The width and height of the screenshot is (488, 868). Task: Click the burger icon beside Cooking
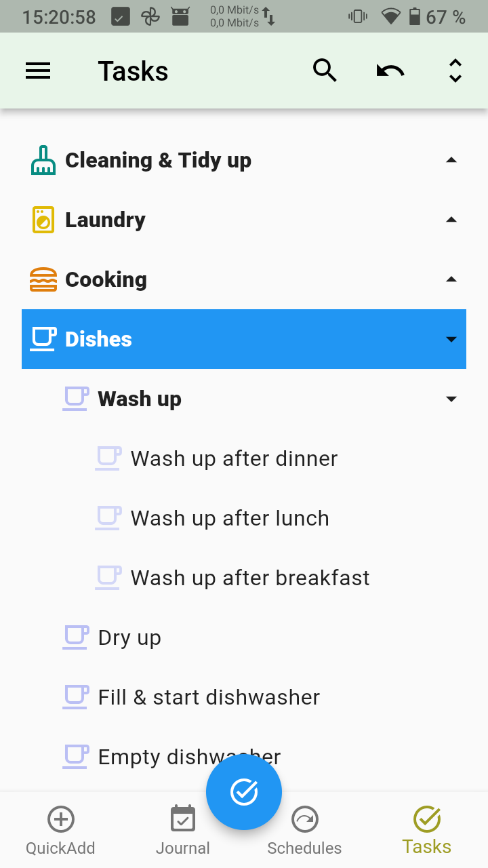click(43, 279)
